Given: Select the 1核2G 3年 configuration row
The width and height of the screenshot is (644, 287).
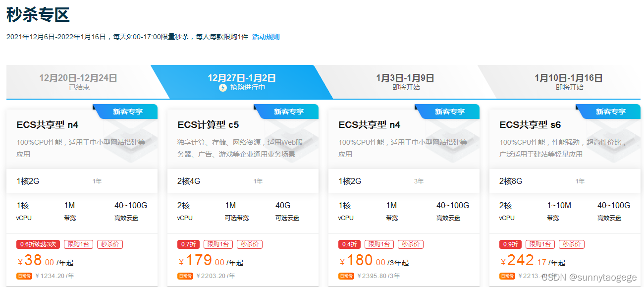Looking at the screenshot, I should pyautogui.click(x=404, y=181).
